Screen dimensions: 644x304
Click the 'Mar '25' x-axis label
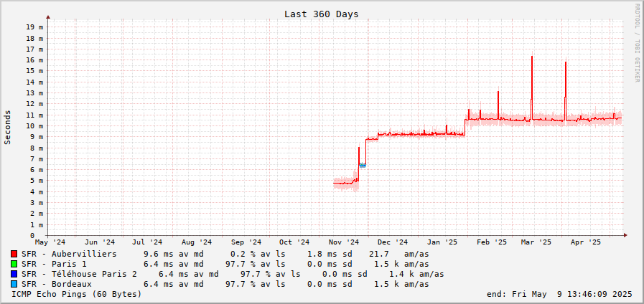pyautogui.click(x=536, y=242)
